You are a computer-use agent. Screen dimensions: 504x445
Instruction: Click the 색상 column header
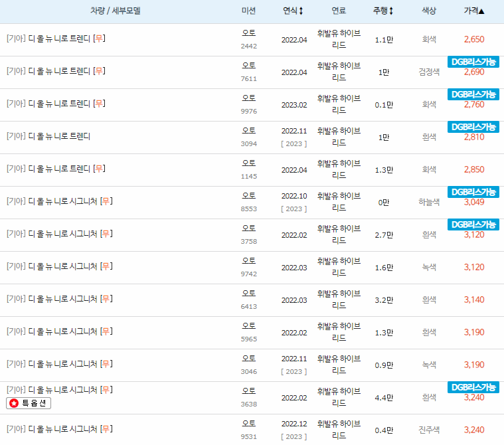point(429,11)
